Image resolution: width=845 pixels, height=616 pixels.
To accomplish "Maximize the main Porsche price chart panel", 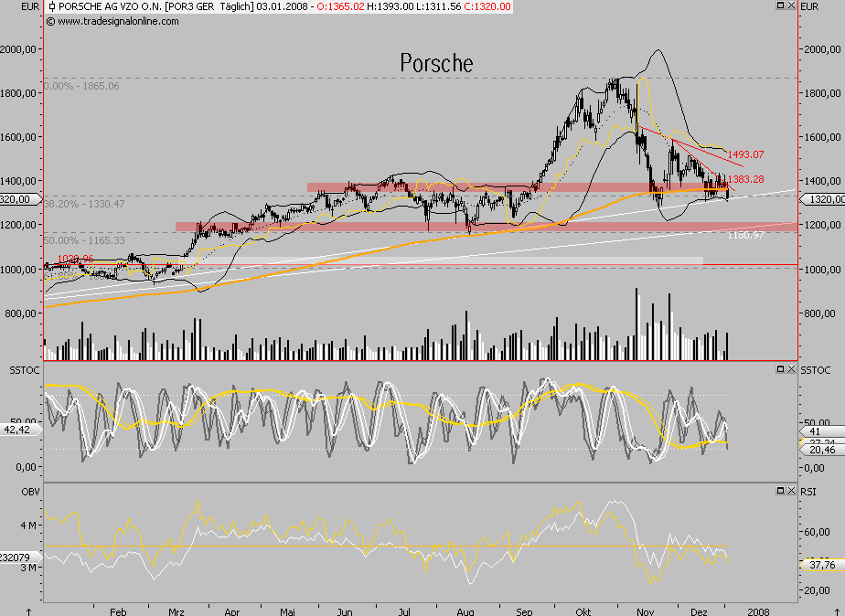I will coord(780,5).
